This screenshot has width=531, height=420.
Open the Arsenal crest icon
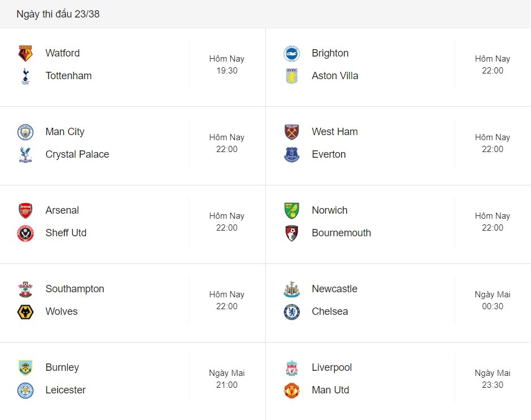pyautogui.click(x=25, y=210)
